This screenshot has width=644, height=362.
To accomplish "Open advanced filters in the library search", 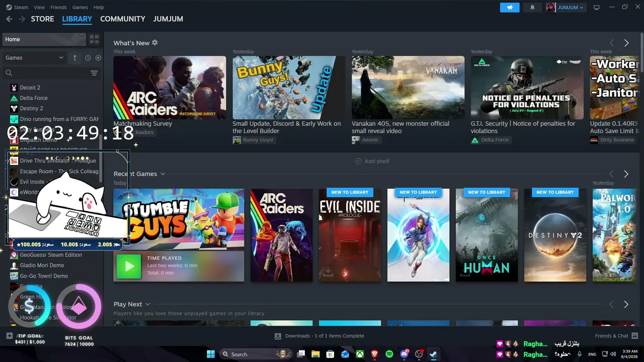I will point(94,73).
